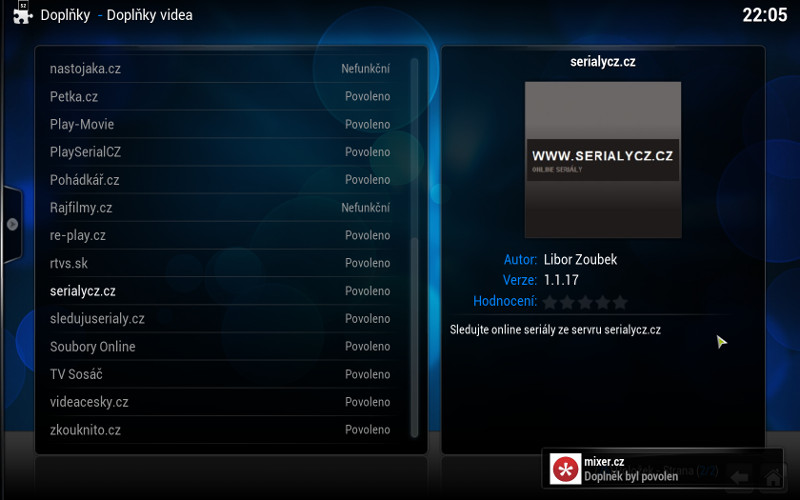The image size is (800, 500).
Task: Choose rtvs.sk in the list
Action: 221,263
